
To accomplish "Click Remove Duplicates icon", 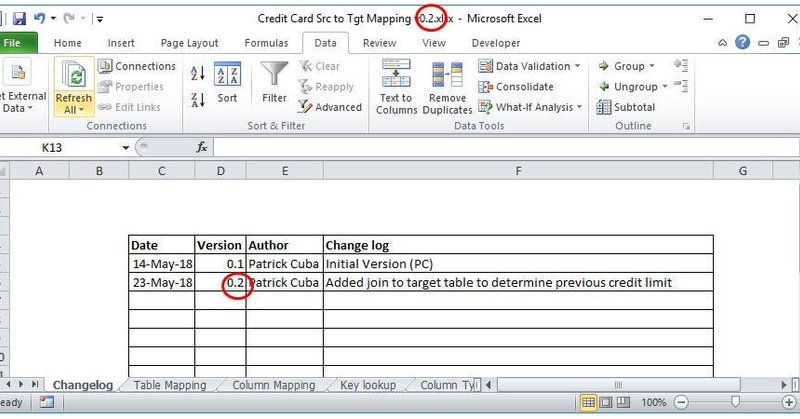I will pos(447,75).
